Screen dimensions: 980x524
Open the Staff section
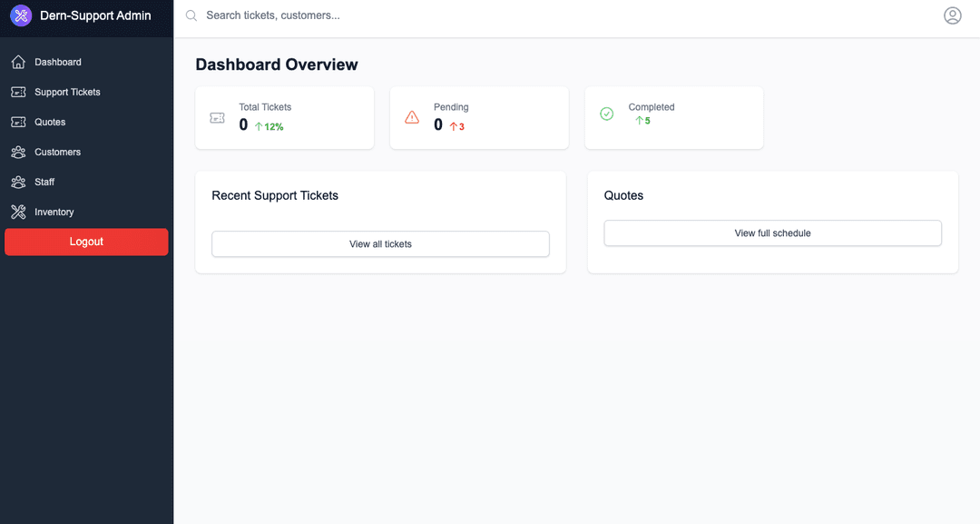click(86, 182)
